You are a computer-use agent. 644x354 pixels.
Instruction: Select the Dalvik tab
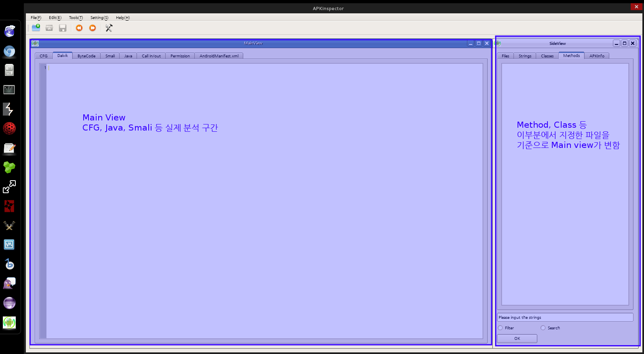tap(63, 56)
